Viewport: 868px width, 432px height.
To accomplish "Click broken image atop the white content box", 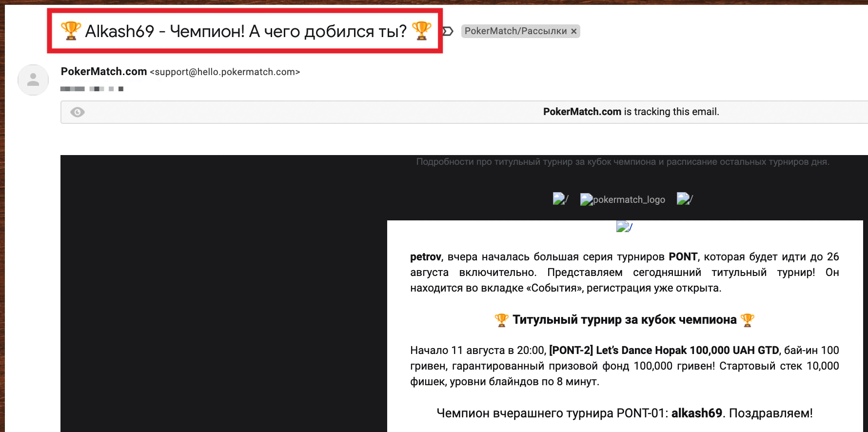I will [x=624, y=227].
